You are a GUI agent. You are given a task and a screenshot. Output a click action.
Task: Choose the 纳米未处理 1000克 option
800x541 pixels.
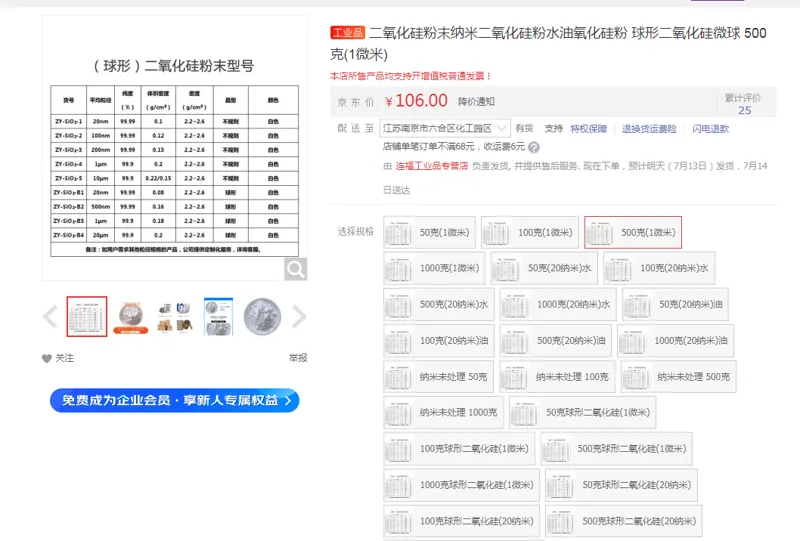coord(443,412)
